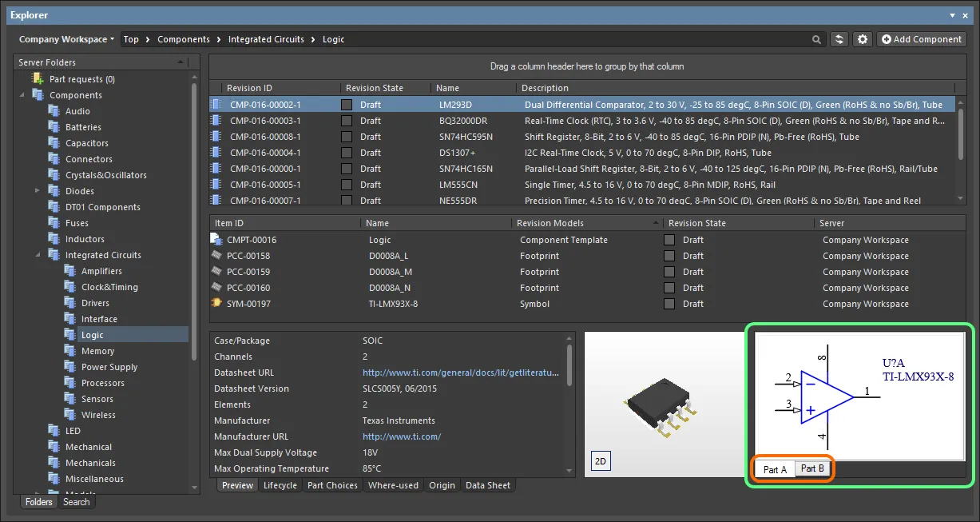Click the SYM-00197 symbol icon

[x=216, y=304]
